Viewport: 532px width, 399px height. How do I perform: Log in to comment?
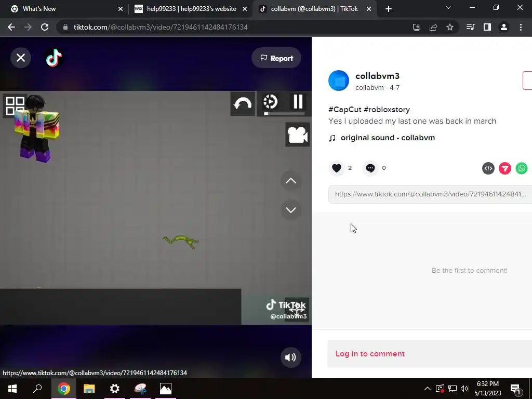coord(370,354)
